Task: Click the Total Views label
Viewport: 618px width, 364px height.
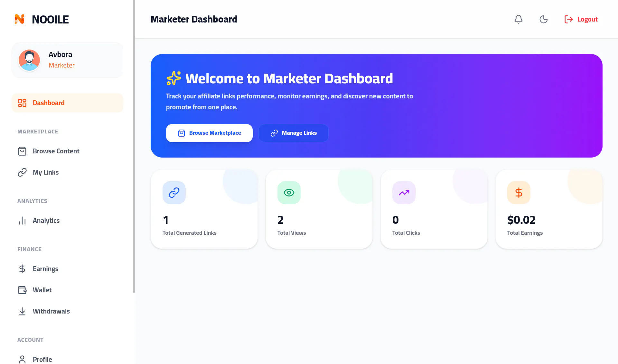Action: coord(292,233)
